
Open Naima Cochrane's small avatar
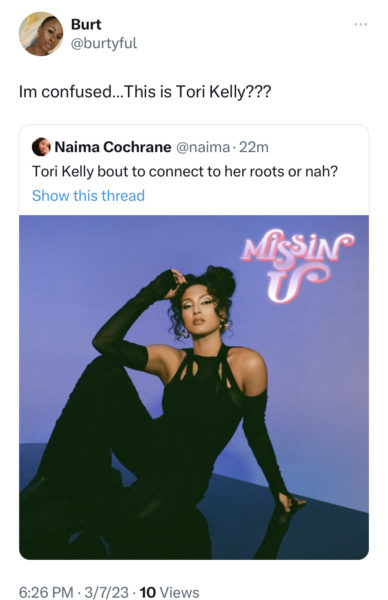coord(41,147)
